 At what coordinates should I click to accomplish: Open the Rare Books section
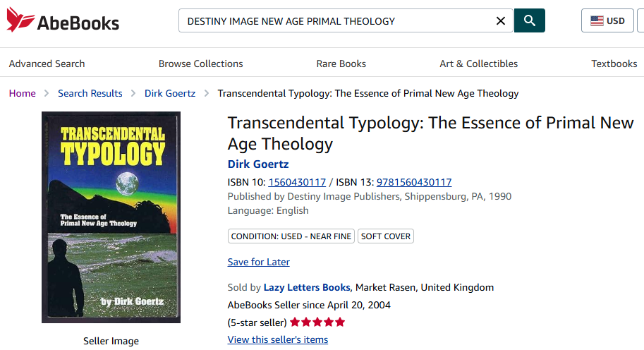(341, 64)
